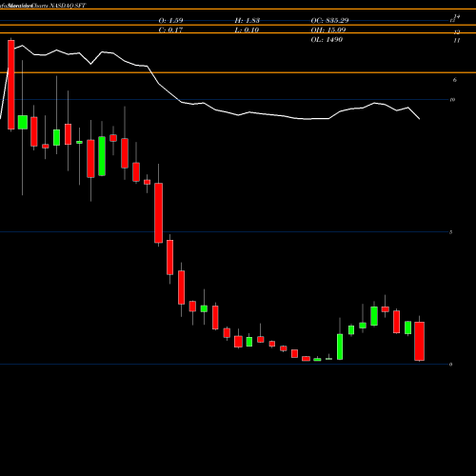Click the price axis label "11"
The width and height of the screenshot is (476, 476).
point(457,40)
